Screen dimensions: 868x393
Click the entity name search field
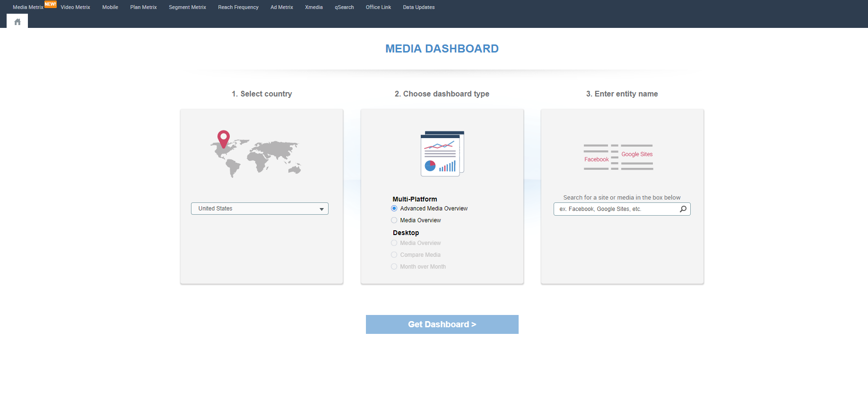pos(617,209)
